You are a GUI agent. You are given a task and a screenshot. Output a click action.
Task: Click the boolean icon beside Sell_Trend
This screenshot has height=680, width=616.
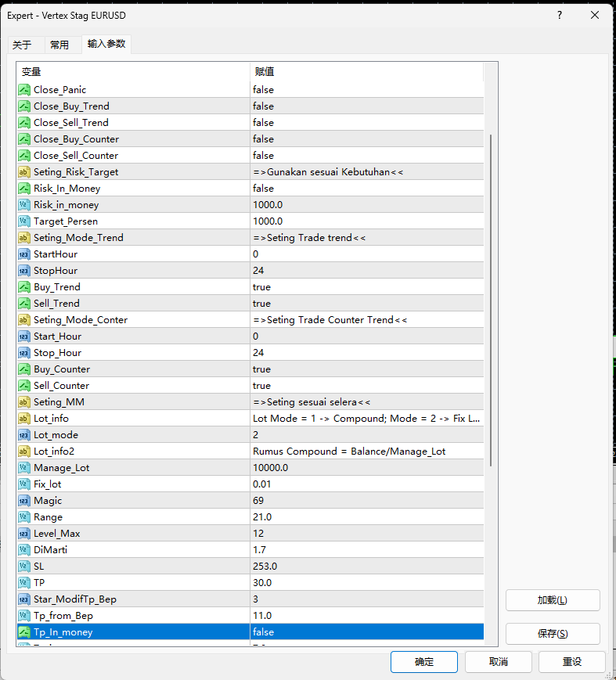click(24, 304)
